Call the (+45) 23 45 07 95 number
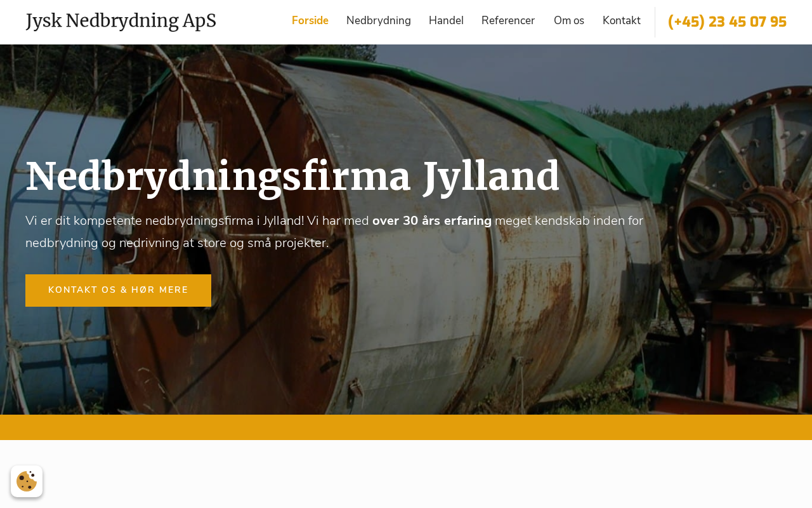Image resolution: width=812 pixels, height=508 pixels. (x=727, y=22)
